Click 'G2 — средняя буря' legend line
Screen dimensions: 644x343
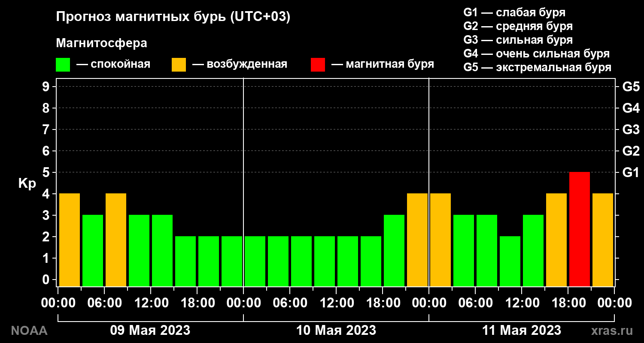[518, 26]
